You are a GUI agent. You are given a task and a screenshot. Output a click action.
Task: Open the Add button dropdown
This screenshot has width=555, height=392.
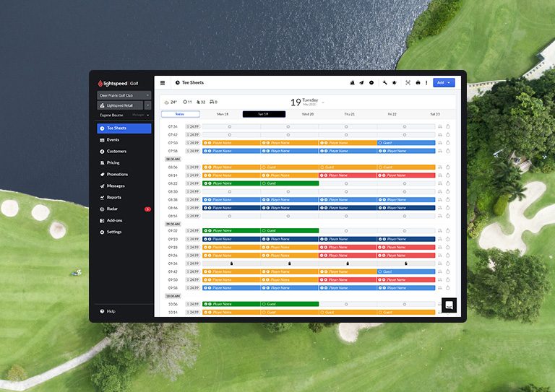(444, 83)
